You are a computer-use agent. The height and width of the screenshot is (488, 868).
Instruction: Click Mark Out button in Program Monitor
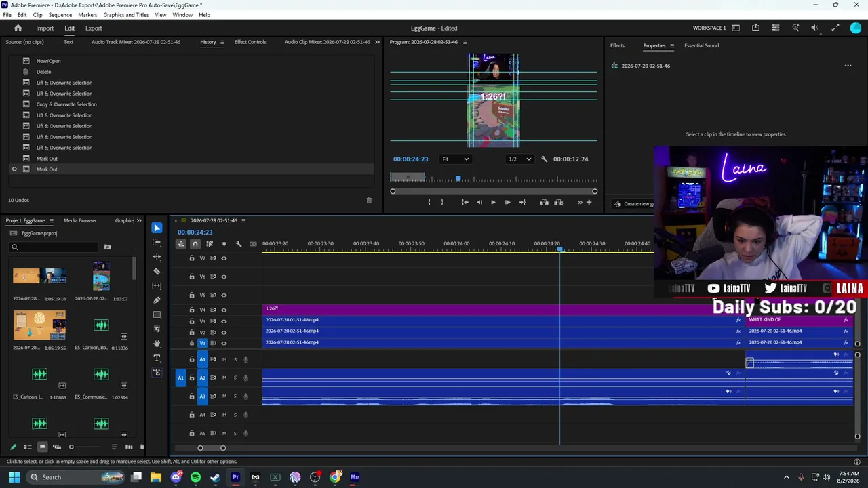click(x=442, y=202)
